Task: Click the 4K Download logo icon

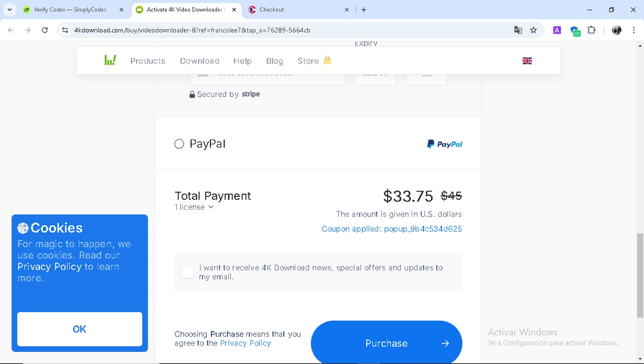Action: click(x=110, y=60)
